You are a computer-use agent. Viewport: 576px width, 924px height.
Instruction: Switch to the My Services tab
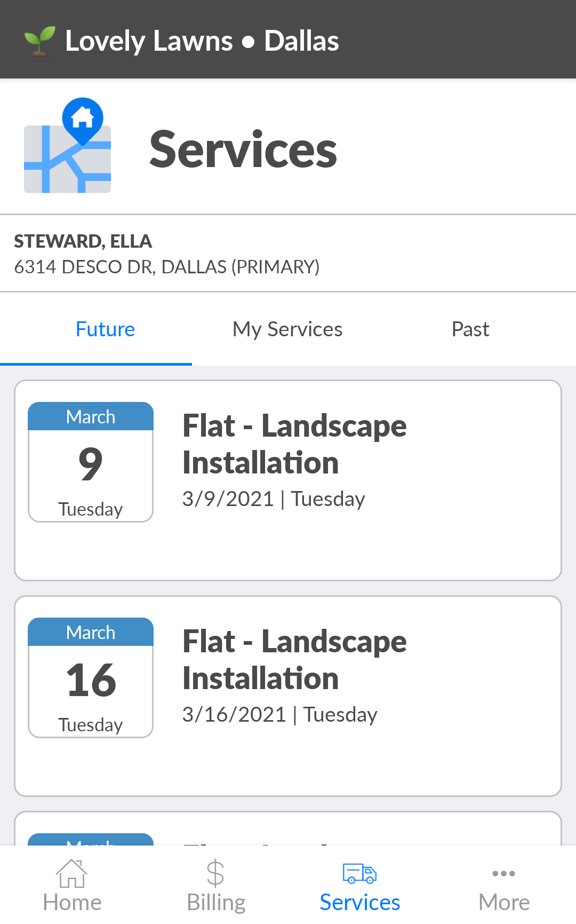click(288, 329)
